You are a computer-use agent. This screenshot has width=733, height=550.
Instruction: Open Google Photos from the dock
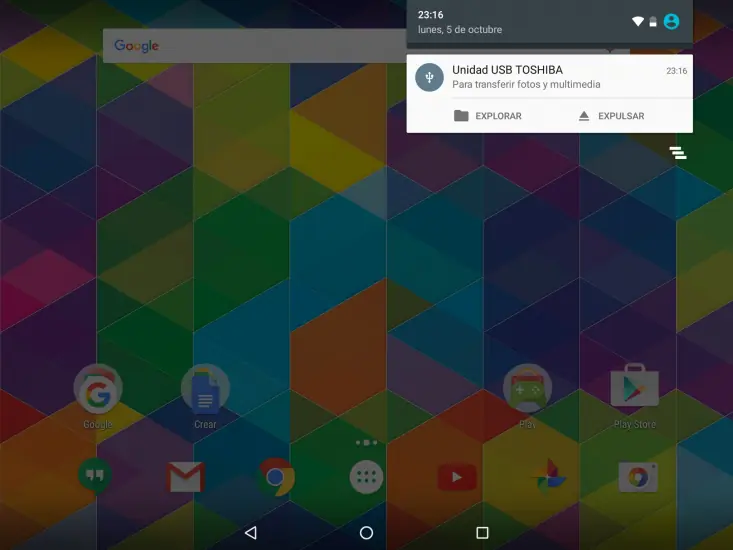pos(548,477)
